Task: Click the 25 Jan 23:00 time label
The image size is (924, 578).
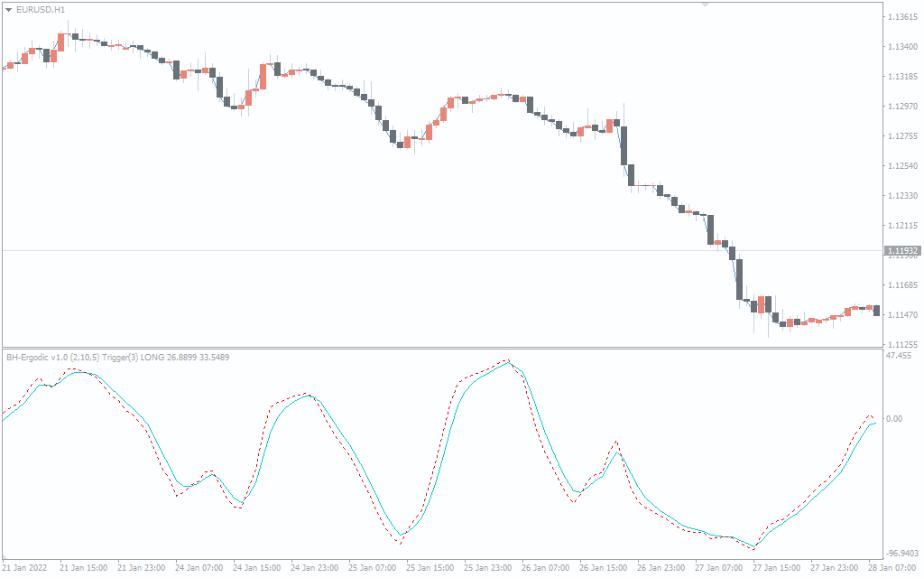Action: 488,568
